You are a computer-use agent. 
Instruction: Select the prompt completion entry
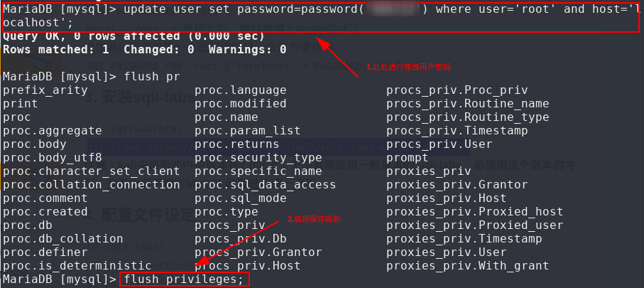[407, 158]
